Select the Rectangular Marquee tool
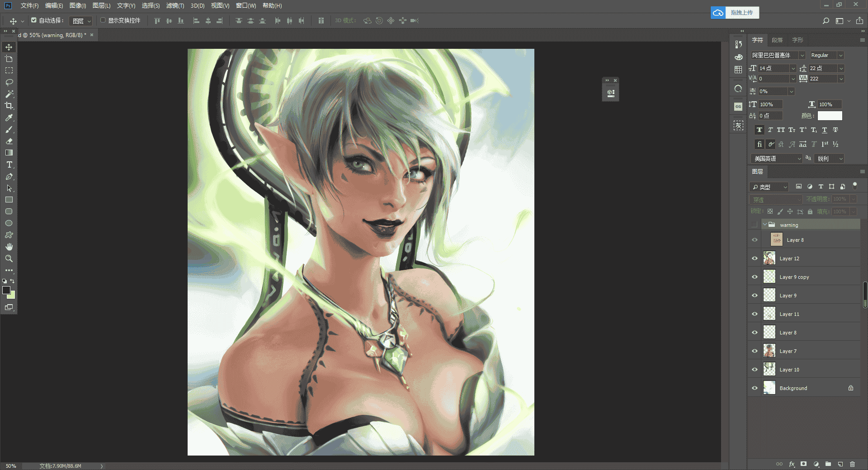 pyautogui.click(x=9, y=70)
